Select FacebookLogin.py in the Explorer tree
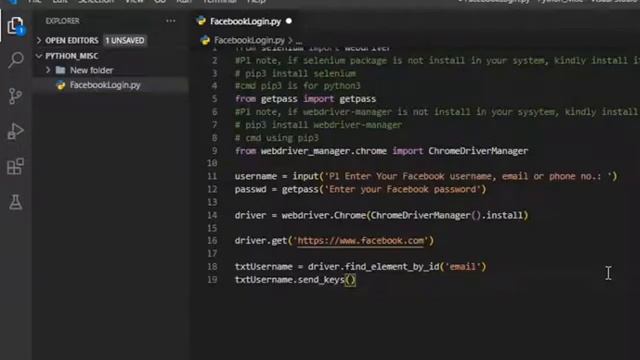This screenshot has width=640, height=360. pyautogui.click(x=110, y=85)
